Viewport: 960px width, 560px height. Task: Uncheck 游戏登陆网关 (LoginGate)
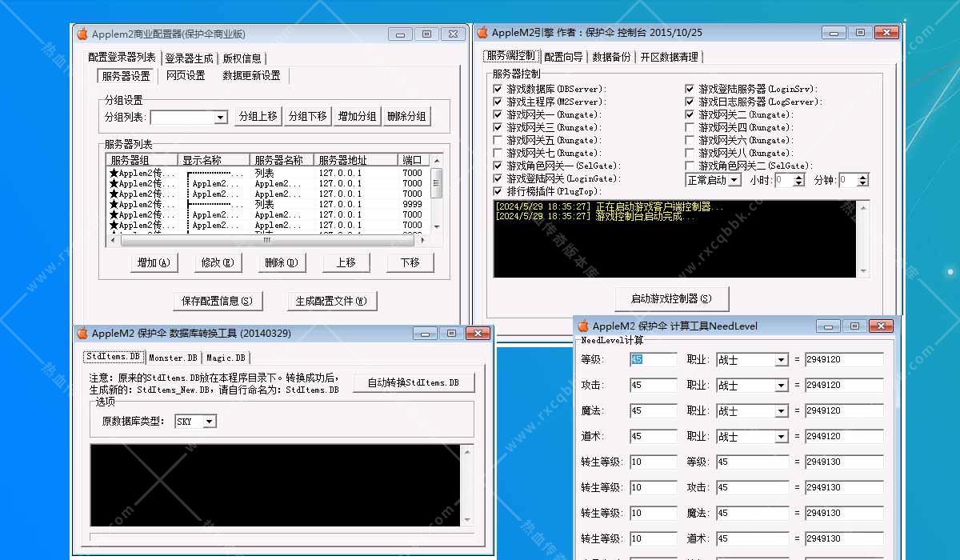pos(499,178)
